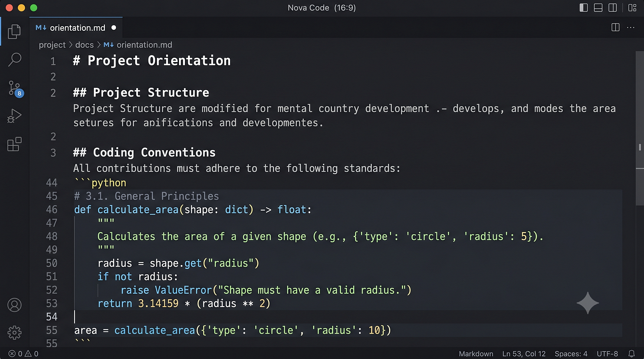Viewport: 644px width, 359px height.
Task: Click the '## Coding Conventions' heading
Action: [x=144, y=153]
